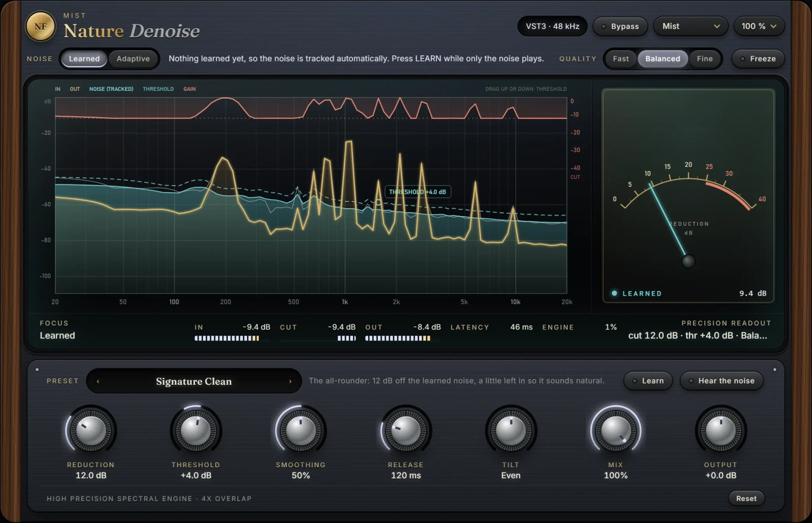Set quality to Fast
812x523 pixels.
tap(621, 59)
